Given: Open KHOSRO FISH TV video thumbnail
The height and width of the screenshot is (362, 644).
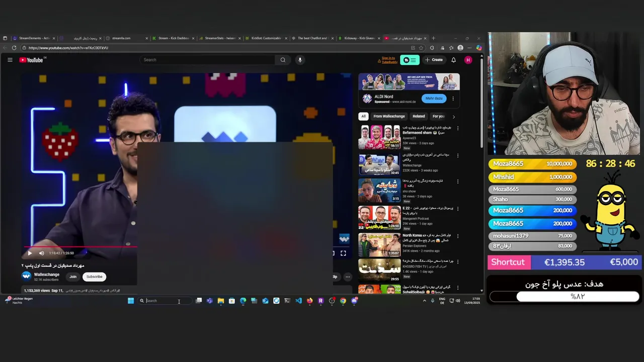Looking at the screenshot, I should [379, 270].
